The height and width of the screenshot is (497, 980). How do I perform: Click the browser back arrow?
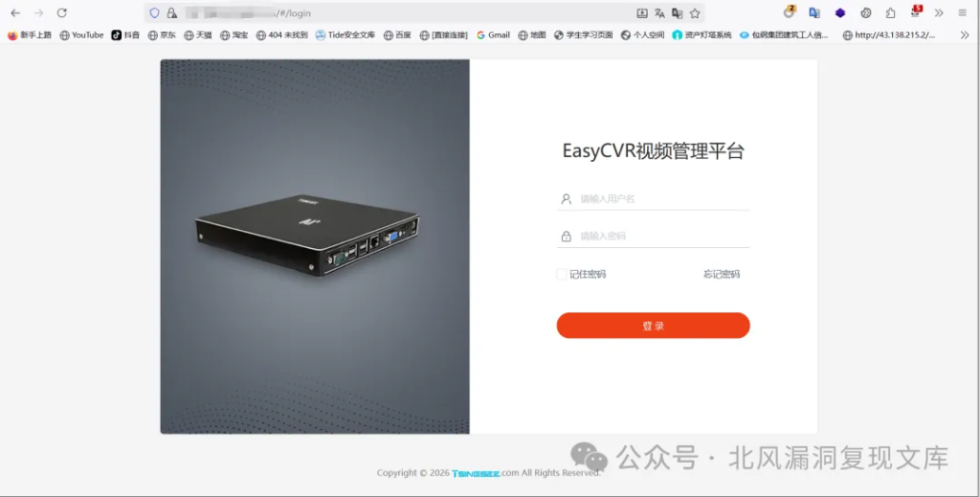[15, 13]
